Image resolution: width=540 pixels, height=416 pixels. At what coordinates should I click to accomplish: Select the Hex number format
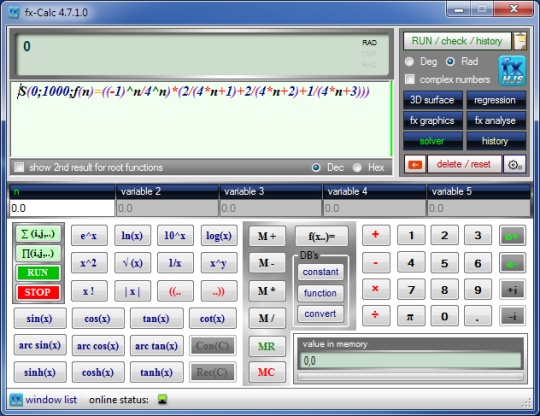(x=357, y=167)
